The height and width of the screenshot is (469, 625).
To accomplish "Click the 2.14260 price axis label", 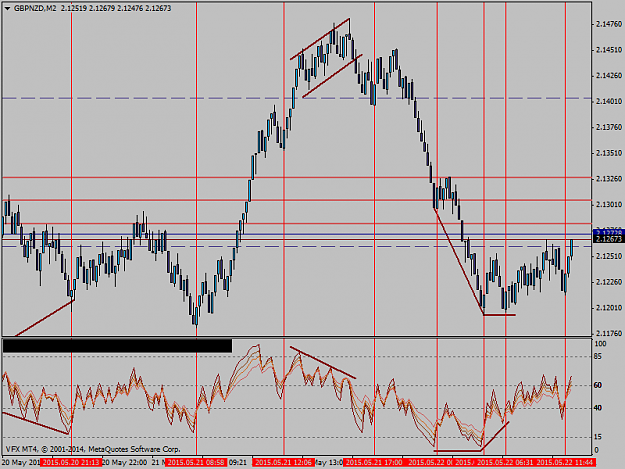I will [609, 76].
